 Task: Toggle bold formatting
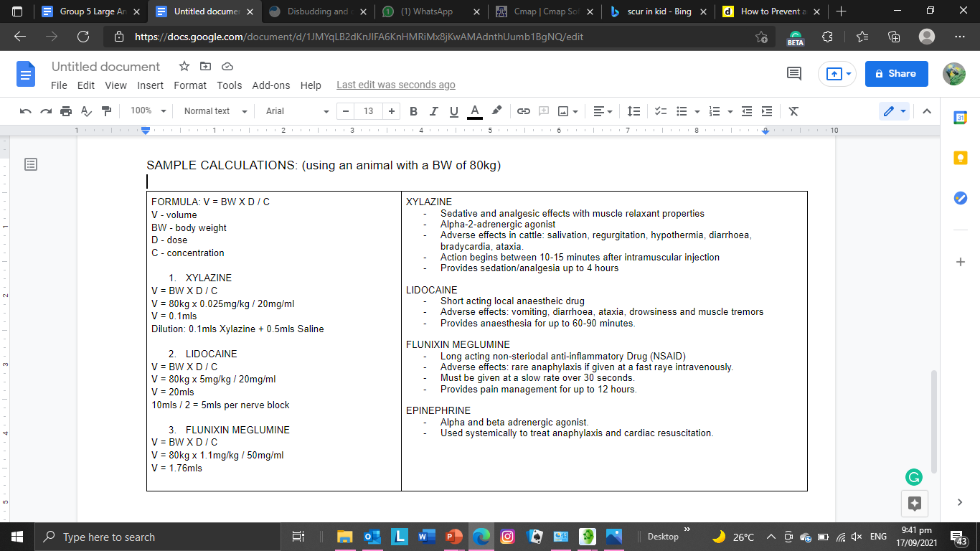tap(413, 111)
